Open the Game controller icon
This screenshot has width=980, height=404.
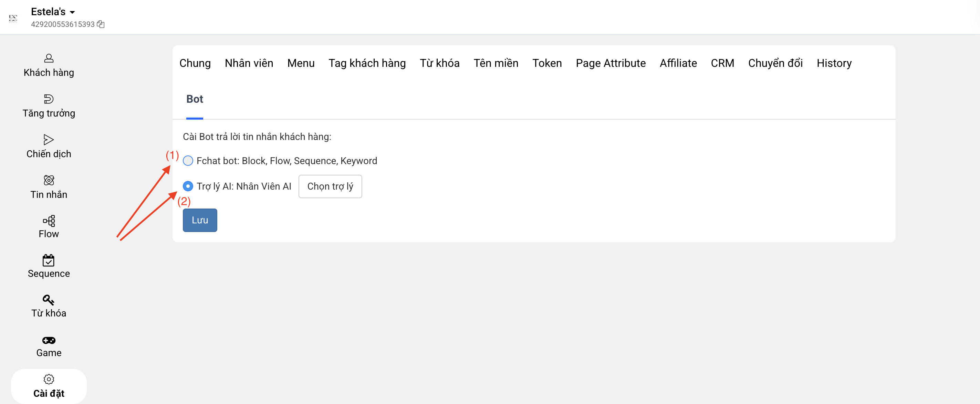pos(49,340)
